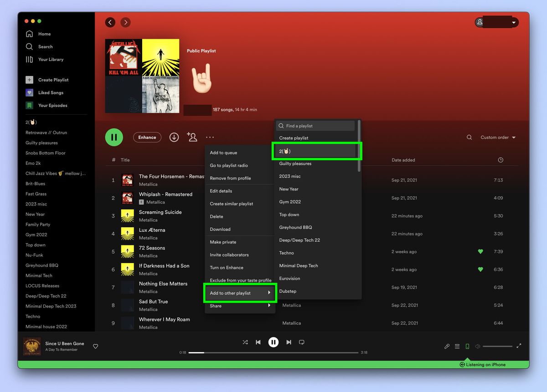This screenshot has height=392, width=547.
Task: Search within the playlist using the magnifier
Action: [469, 137]
